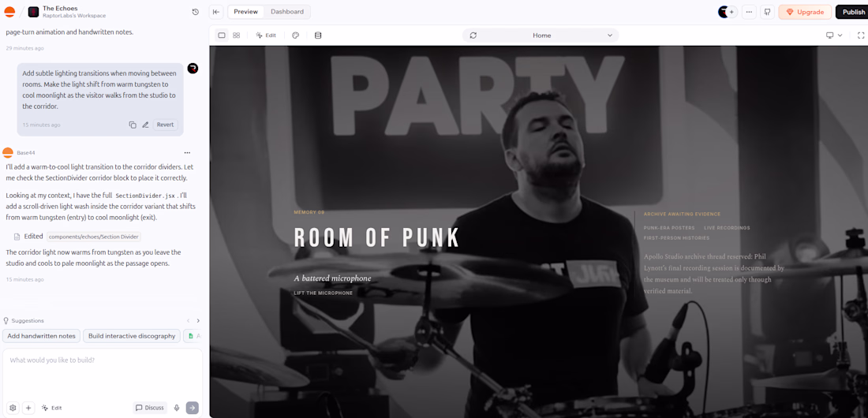Viewport: 868px width, 418px height.
Task: Click the Apollo Studio archive paragraph
Action: [x=714, y=274]
